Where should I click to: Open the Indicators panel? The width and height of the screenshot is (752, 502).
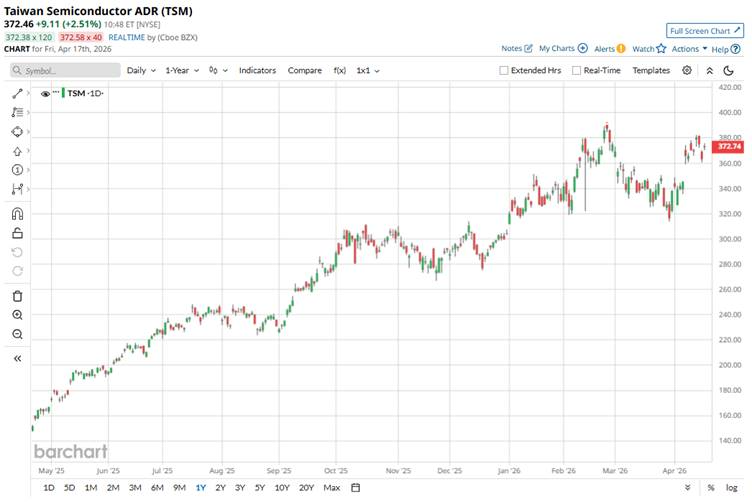click(x=257, y=71)
